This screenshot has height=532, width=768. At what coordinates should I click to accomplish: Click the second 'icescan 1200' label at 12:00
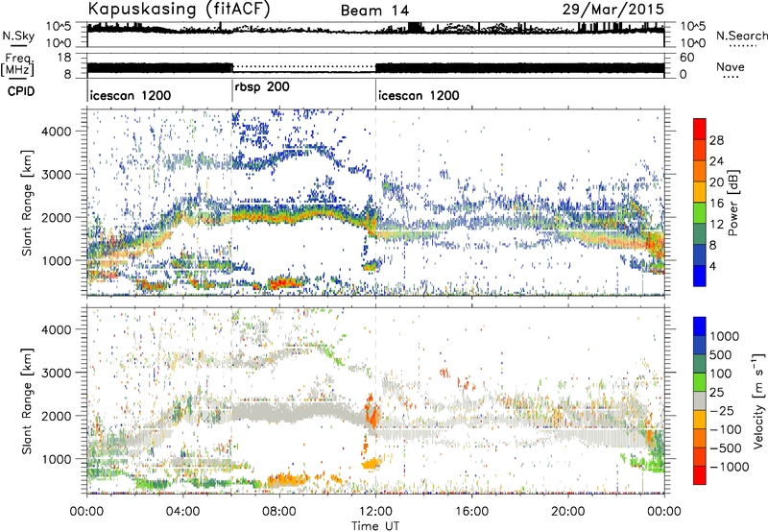(x=419, y=95)
